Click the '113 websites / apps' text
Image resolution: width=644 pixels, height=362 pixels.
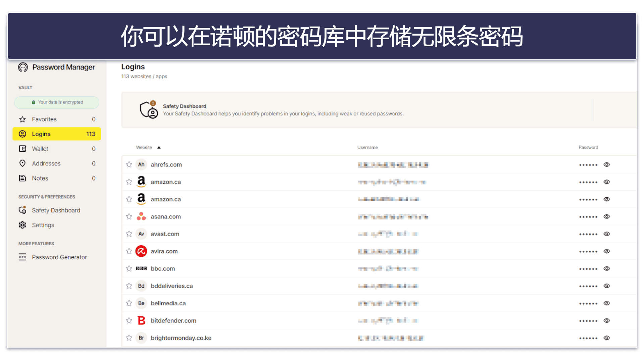point(144,76)
